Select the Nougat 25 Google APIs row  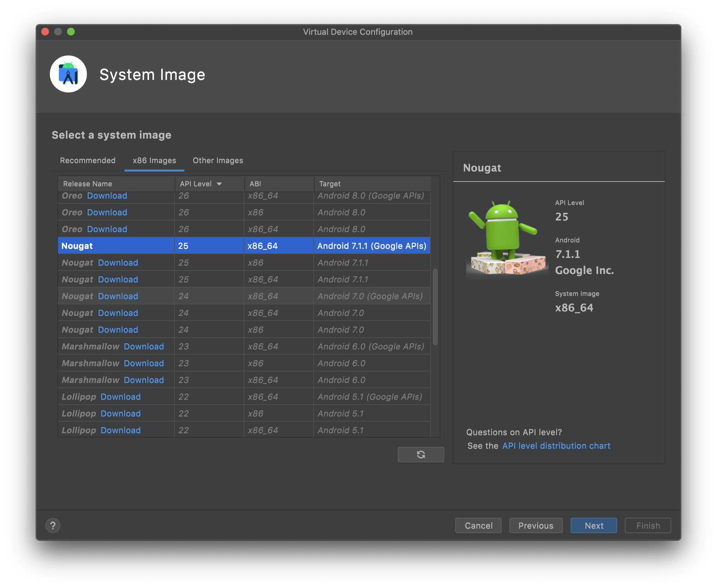[244, 246]
